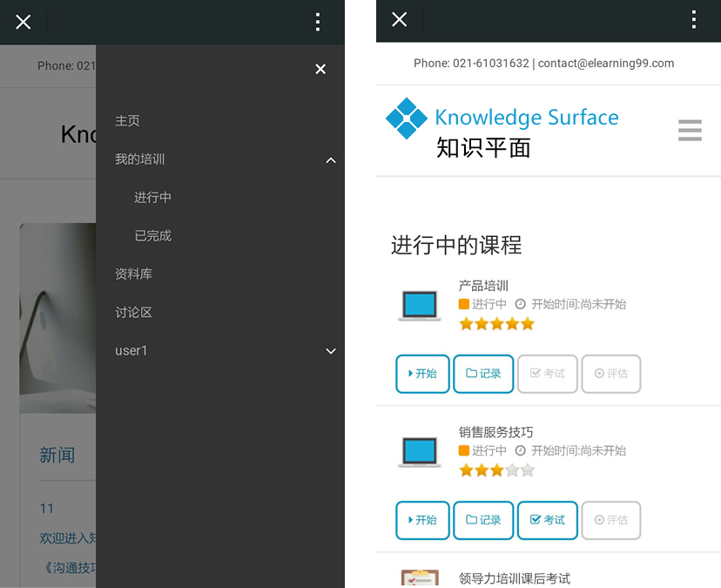Click the laptop icon for 产品培训
The width and height of the screenshot is (721, 588).
tap(419, 305)
